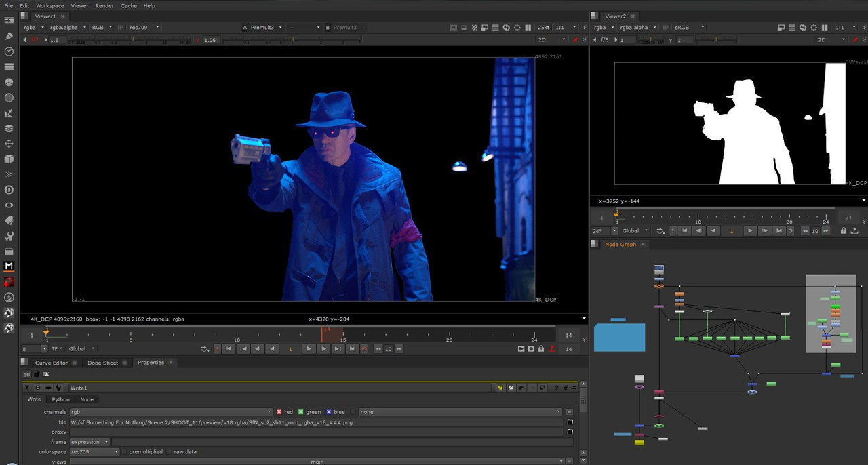The height and width of the screenshot is (465, 868).
Task: Jump to last frame in Viewer1 timeline
Action: (352, 349)
